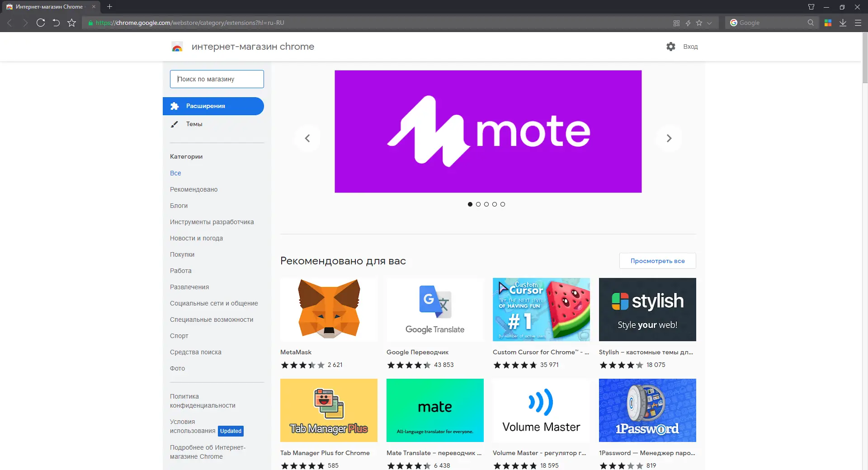Image resolution: width=868 pixels, height=470 pixels.
Task: Select the fourth carousel dot
Action: coord(495,204)
